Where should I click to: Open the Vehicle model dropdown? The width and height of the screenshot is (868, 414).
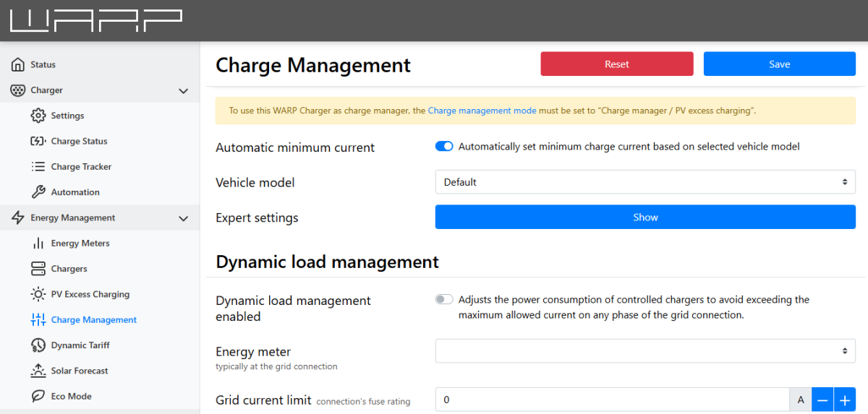click(644, 182)
